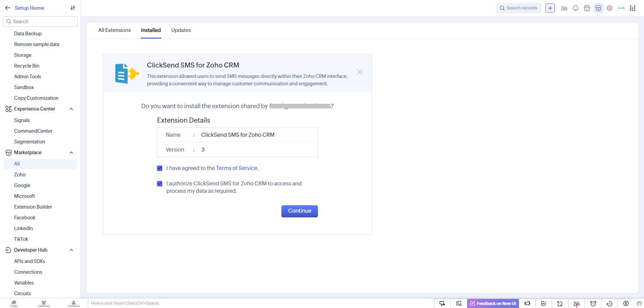644x308 pixels.
Task: Click the notifications bell icon
Action: [x=576, y=8]
